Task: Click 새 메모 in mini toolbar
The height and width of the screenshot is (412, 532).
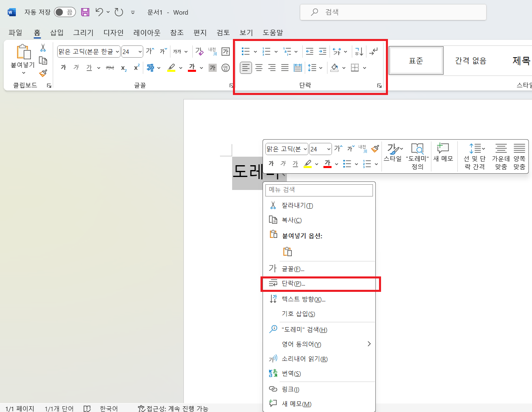Action: pyautogui.click(x=443, y=153)
